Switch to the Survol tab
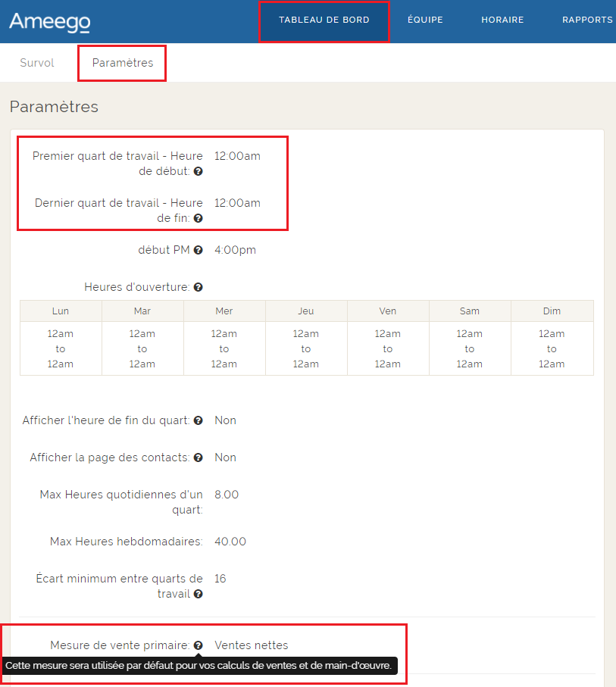This screenshot has height=687, width=616. [37, 63]
